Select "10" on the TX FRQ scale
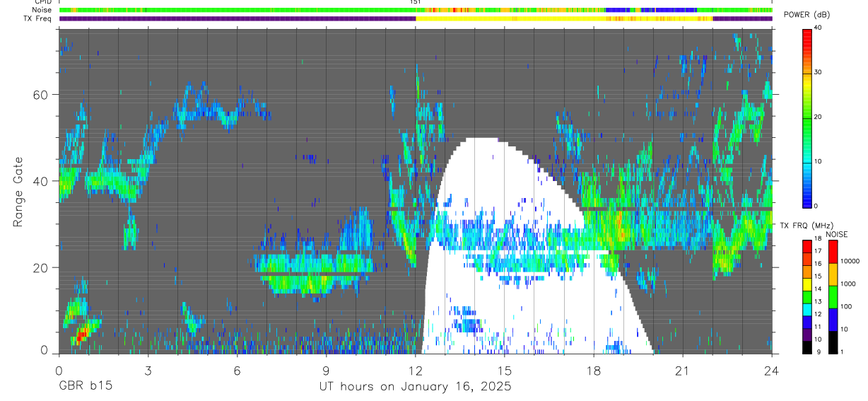This screenshot has height=401, width=868. click(818, 339)
